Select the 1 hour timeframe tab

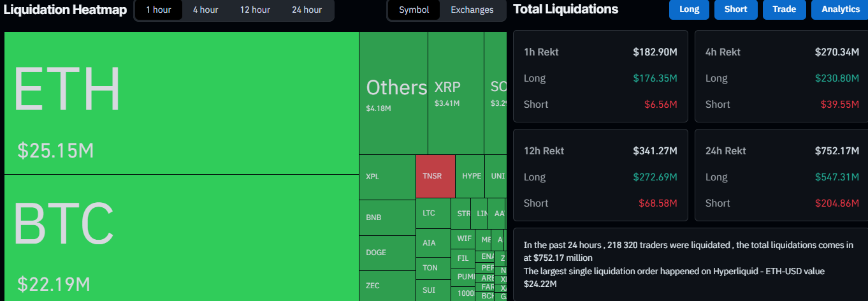(x=158, y=10)
